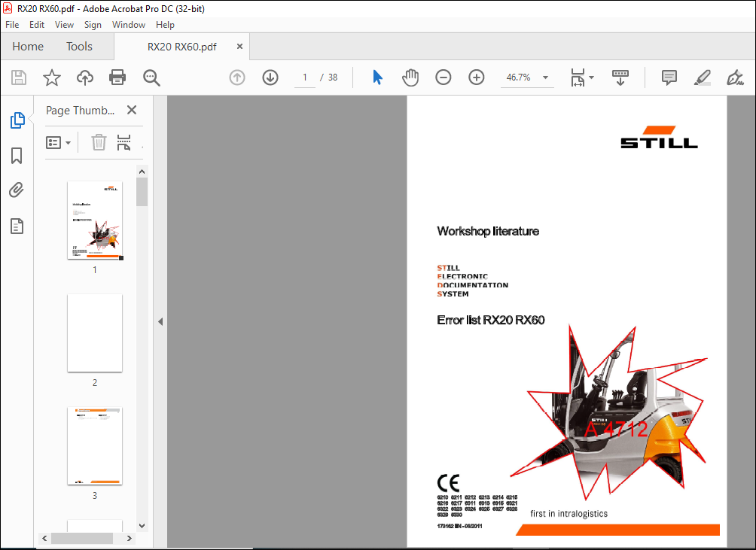
Task: Add the document to starred favorites
Action: coord(52,77)
